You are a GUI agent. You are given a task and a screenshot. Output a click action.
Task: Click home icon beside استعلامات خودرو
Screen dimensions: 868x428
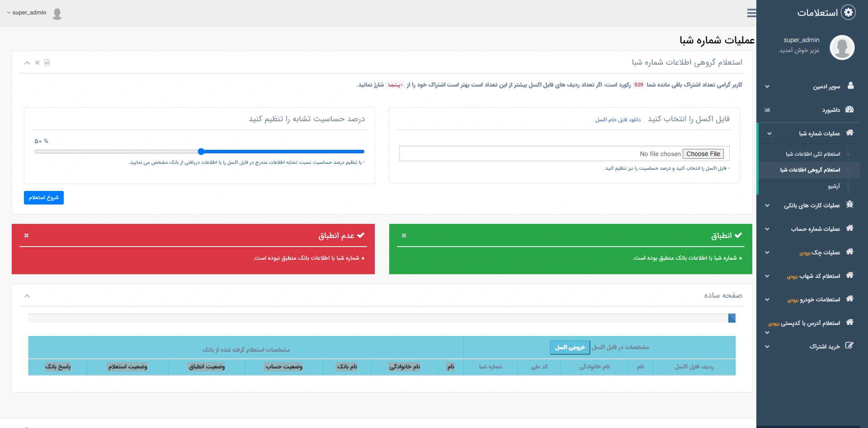click(x=850, y=299)
